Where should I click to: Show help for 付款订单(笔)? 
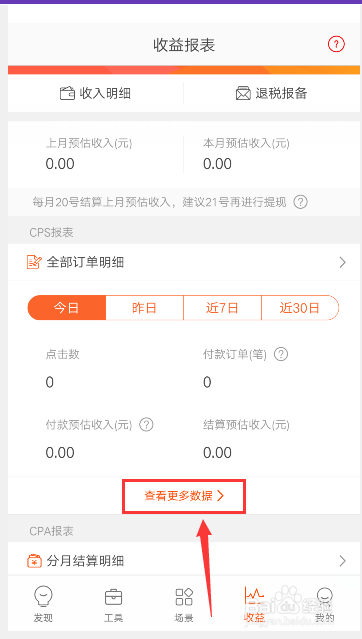[x=280, y=354]
